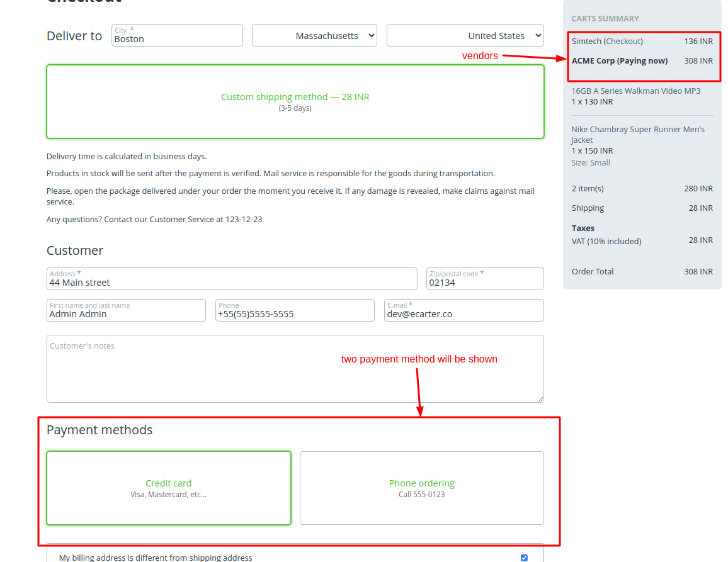728x562 pixels.
Task: Select the Phone ordering payment method
Action: tap(421, 488)
